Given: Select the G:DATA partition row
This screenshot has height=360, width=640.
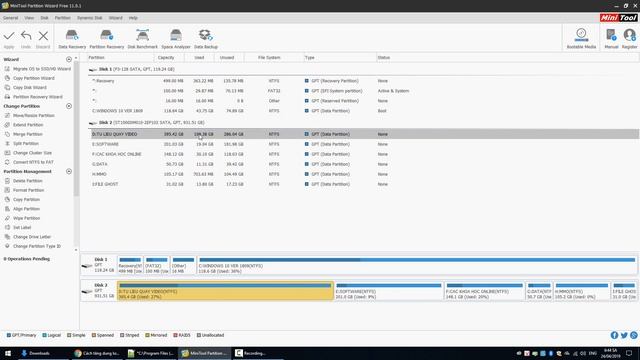Looking at the screenshot, I should [364, 164].
